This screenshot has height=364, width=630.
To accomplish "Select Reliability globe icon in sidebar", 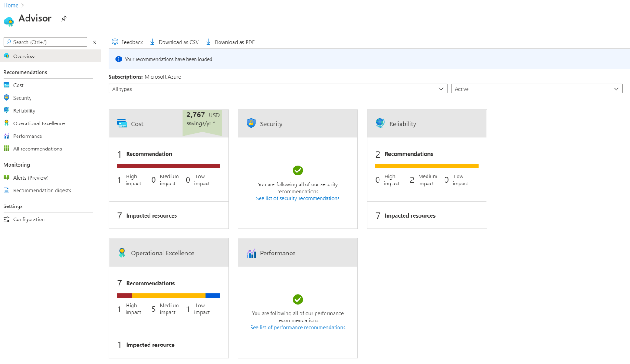I will pyautogui.click(x=6, y=110).
